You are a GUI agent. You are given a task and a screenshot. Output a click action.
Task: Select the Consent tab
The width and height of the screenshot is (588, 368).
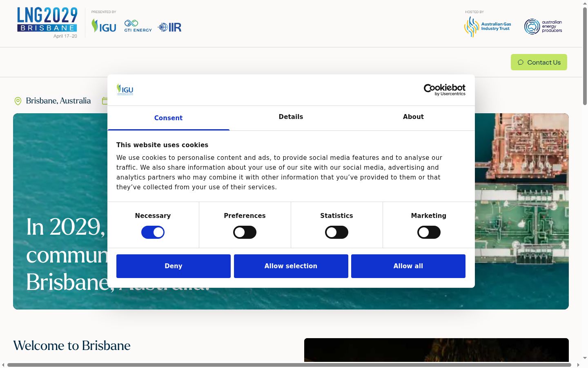pyautogui.click(x=168, y=118)
